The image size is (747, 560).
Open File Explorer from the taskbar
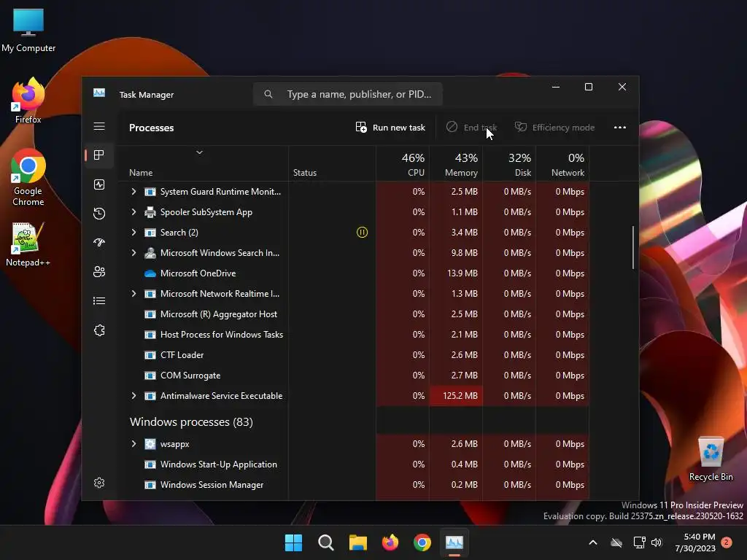point(357,542)
